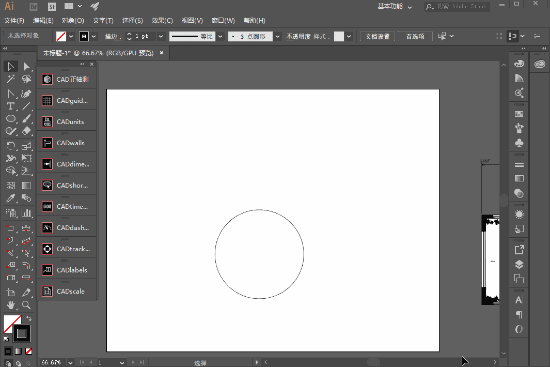Select the Paintbrush tool
Viewport: 550px width, 367px height.
pyautogui.click(x=26, y=119)
